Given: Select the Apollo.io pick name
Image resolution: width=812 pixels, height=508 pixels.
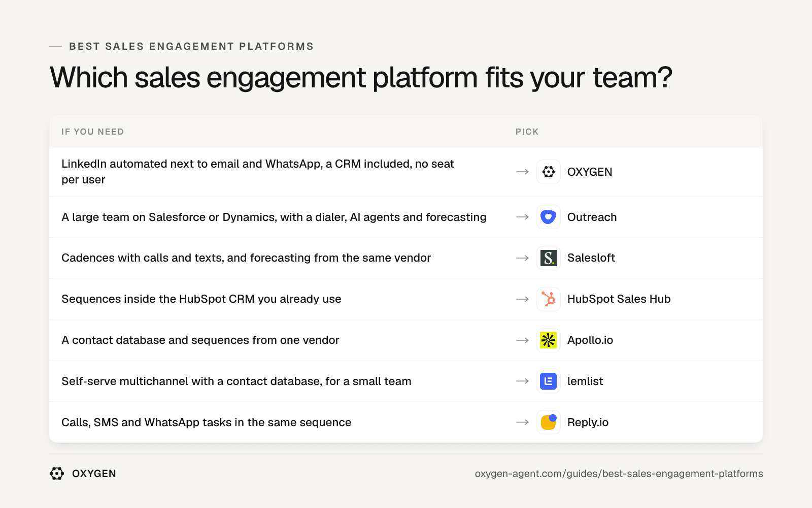Looking at the screenshot, I should (590, 340).
